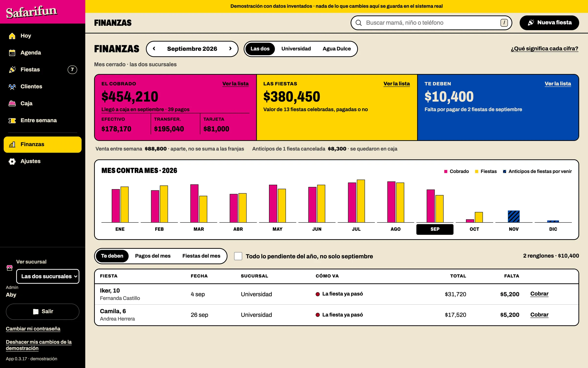Switch to Fiestas del mes tab

click(201, 256)
